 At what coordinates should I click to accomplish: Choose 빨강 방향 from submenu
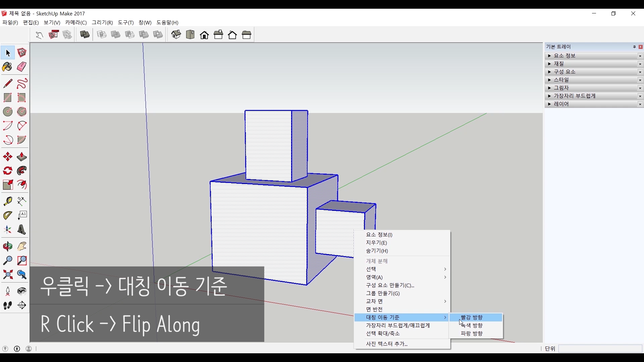pos(472,317)
